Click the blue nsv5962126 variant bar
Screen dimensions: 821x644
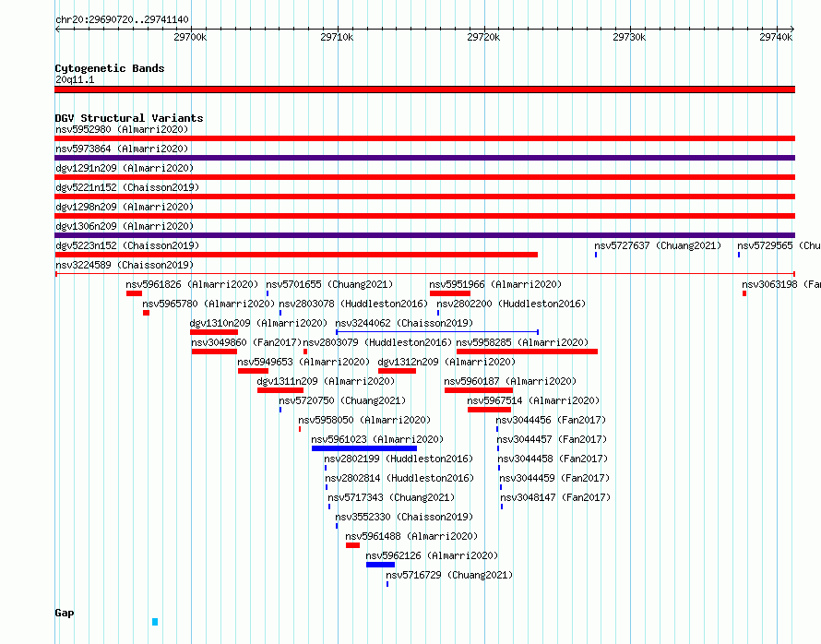click(381, 565)
